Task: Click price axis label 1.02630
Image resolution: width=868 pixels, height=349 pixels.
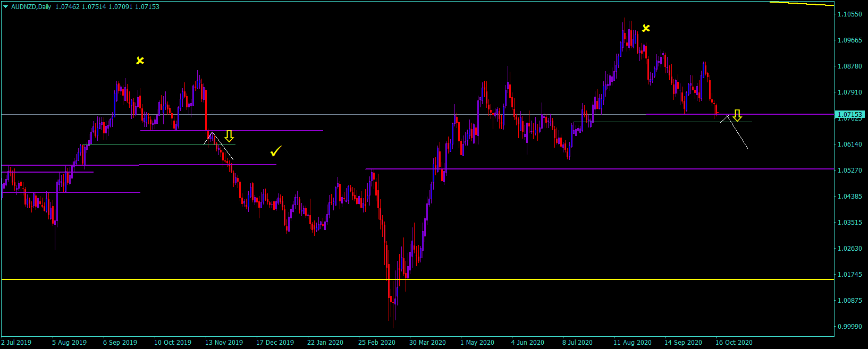Action: (x=850, y=249)
